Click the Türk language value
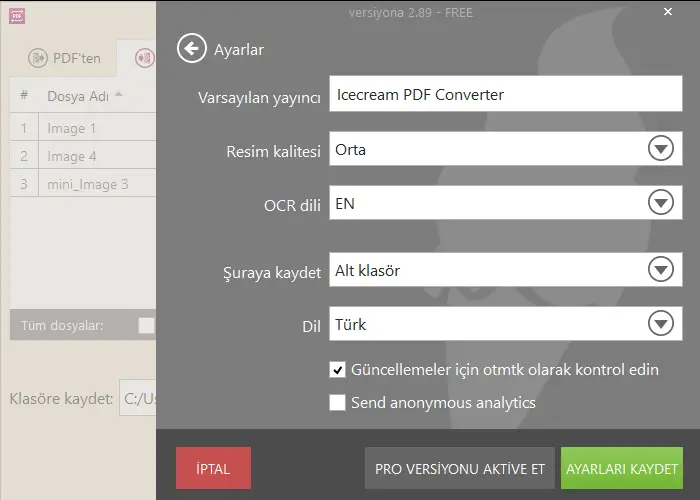 point(350,325)
